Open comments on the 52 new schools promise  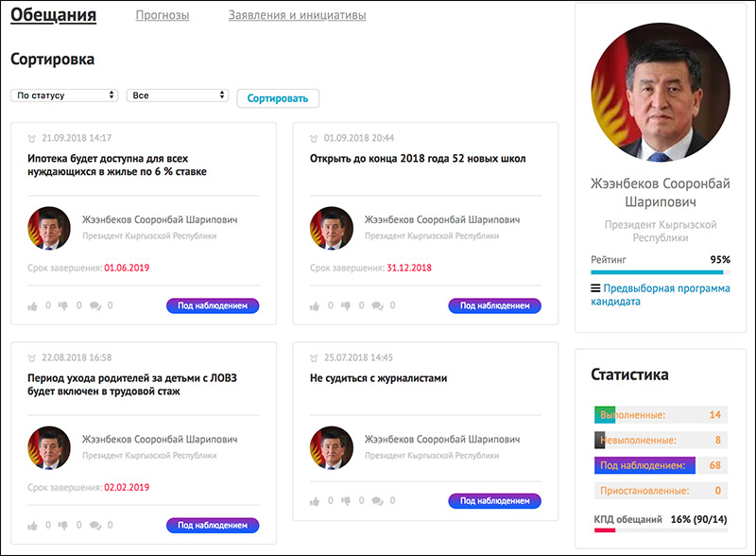pos(377,305)
